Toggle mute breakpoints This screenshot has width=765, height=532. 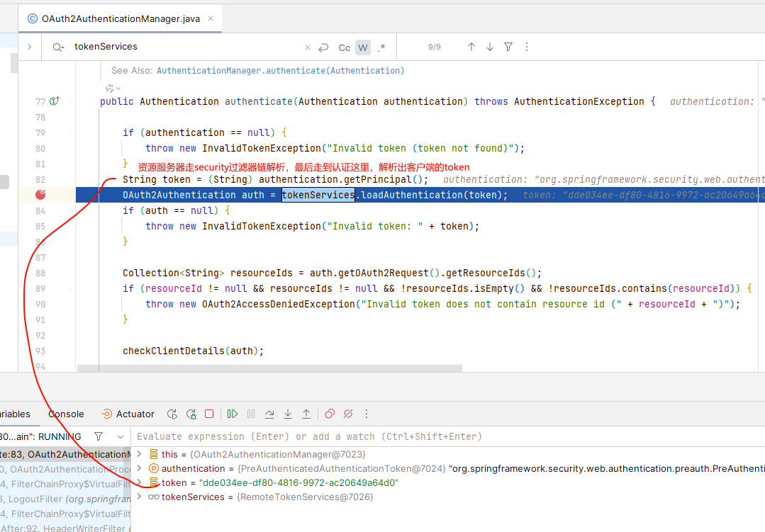coord(348,414)
